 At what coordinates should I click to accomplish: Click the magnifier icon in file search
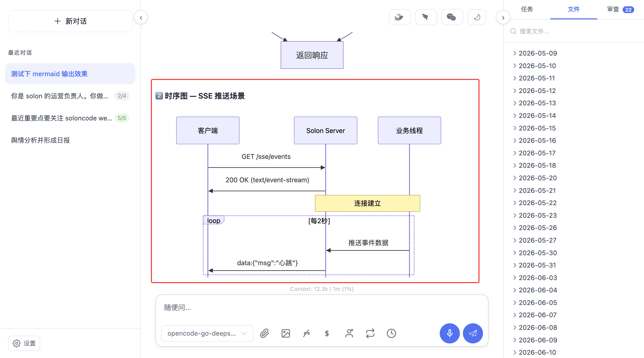[x=513, y=31]
